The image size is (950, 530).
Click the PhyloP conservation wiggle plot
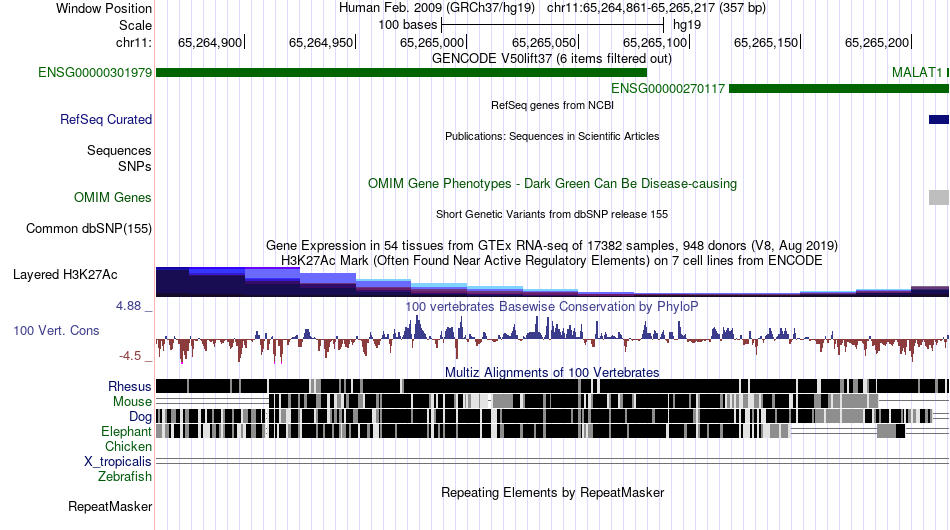(x=552, y=339)
